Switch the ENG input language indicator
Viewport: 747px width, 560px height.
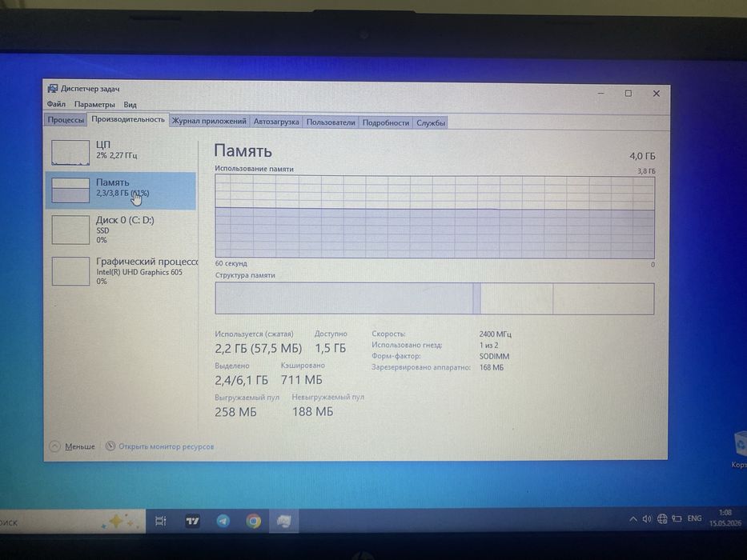click(x=694, y=518)
